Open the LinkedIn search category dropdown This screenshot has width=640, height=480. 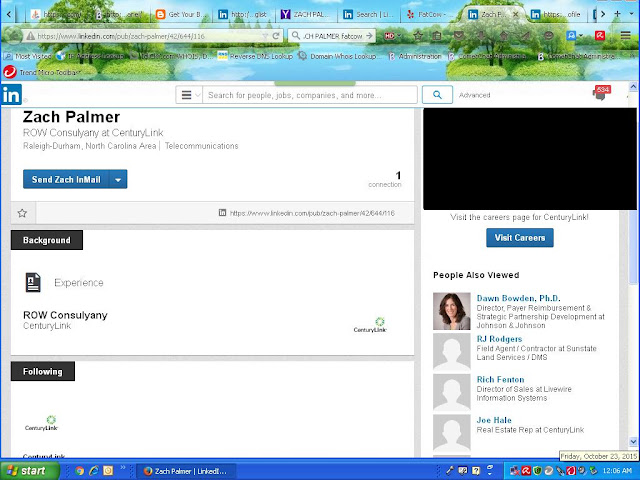189,95
